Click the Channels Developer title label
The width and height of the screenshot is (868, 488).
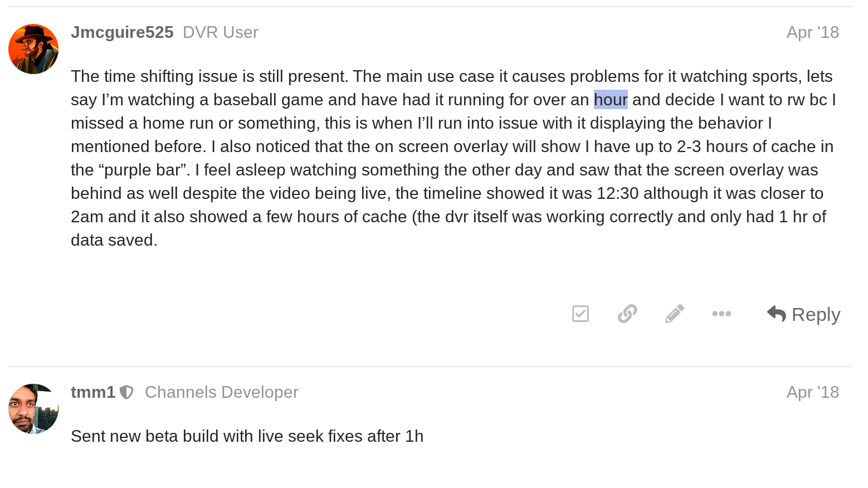coord(222,392)
